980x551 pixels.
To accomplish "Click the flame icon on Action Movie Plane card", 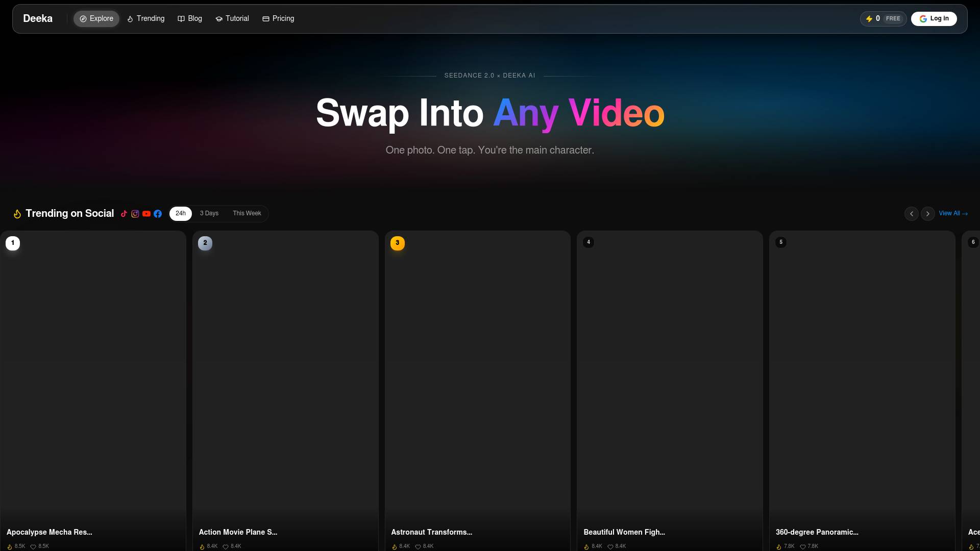I will click(x=202, y=546).
